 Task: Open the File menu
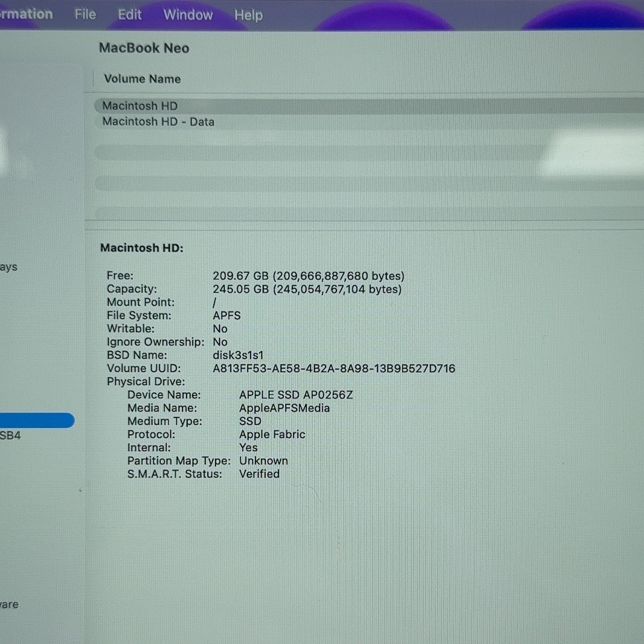(85, 15)
